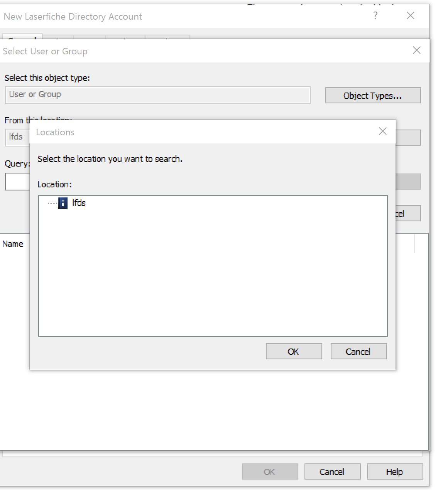
Task: Cancel the Locations dialog
Action: [x=358, y=351]
